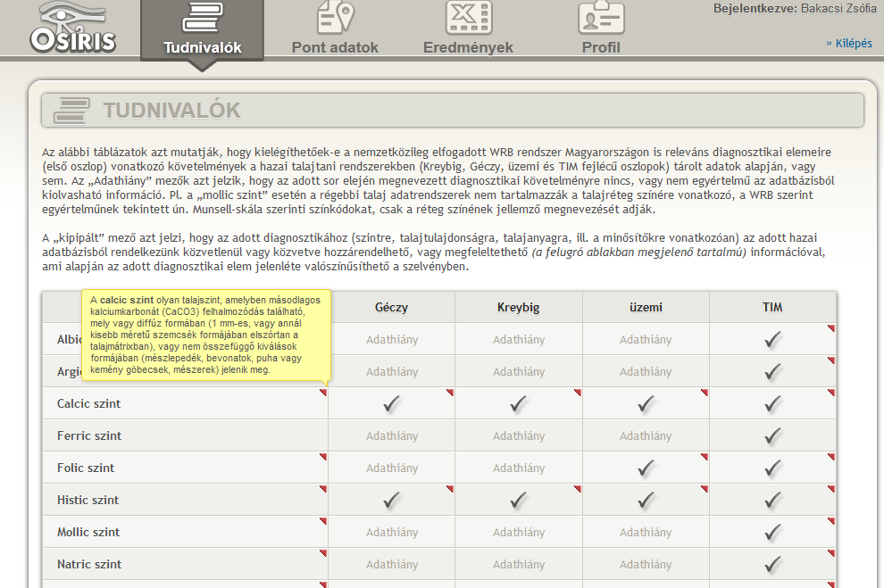
Task: Click Géczy checkmark in Histic szint row
Action: [391, 500]
